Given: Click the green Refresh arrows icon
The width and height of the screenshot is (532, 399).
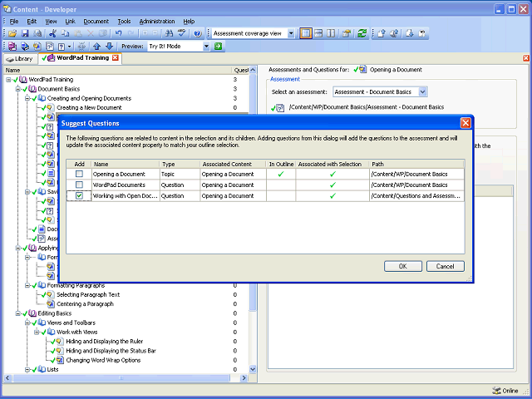Looking at the screenshot, I should [x=362, y=33].
